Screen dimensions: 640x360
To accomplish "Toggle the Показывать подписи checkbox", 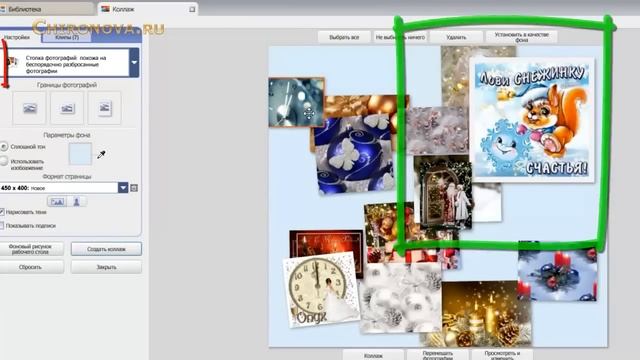I will [2, 225].
